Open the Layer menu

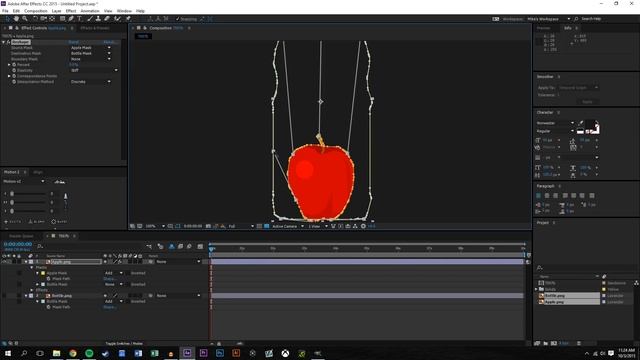point(57,11)
